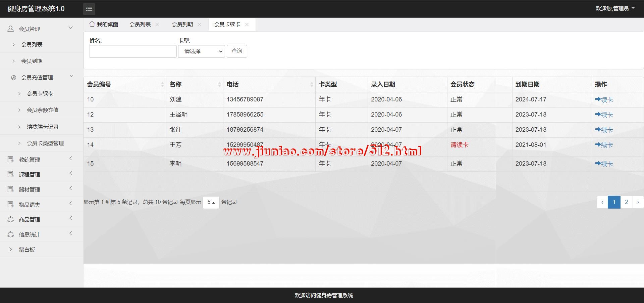This screenshot has width=644, height=303.
Task: Sort table by 会员编号 column
Action: tap(162, 85)
